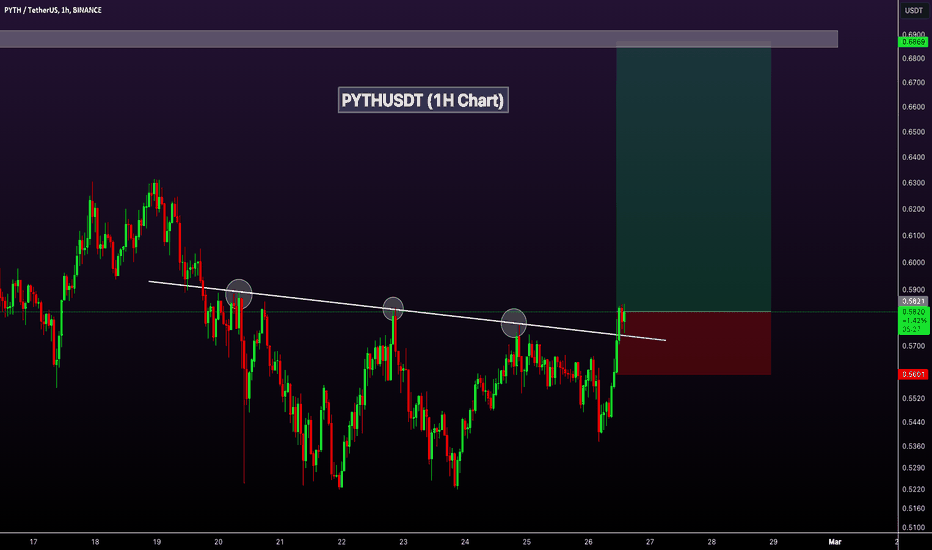Screen dimensions: 932x550
Task: Click the 0.5220 price axis label
Action: click(914, 489)
